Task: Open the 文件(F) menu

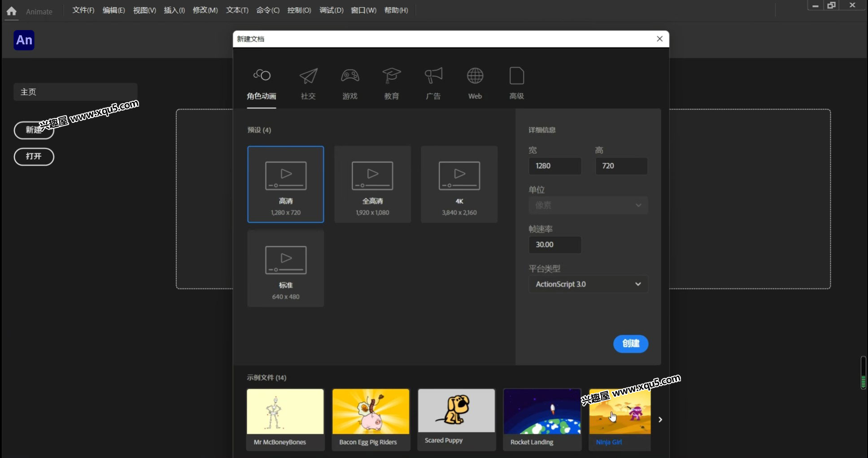Action: point(83,10)
